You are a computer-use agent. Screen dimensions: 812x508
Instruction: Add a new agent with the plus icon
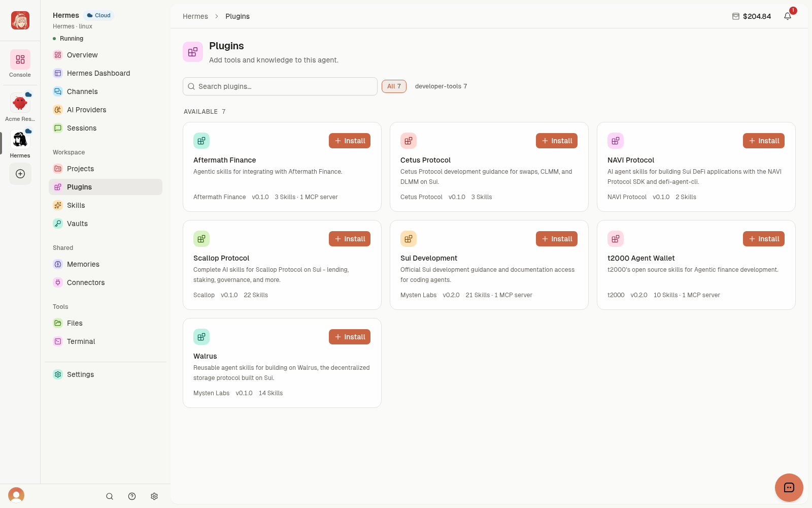point(20,174)
